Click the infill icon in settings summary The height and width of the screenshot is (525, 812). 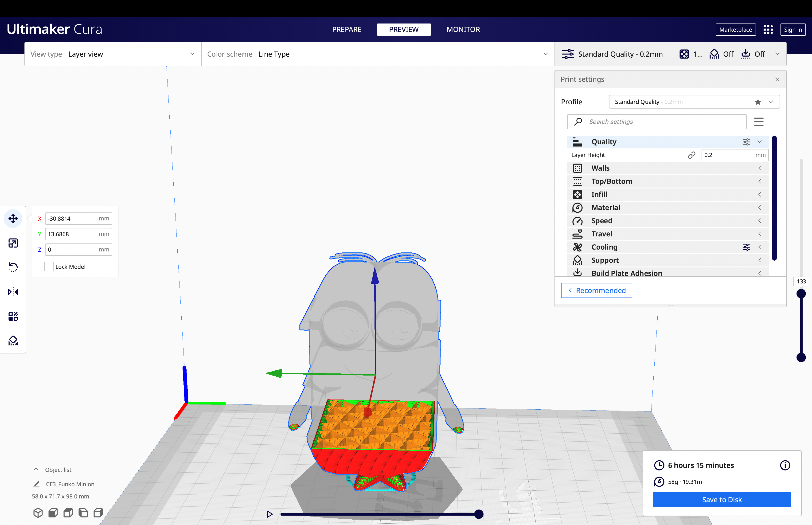coord(684,54)
